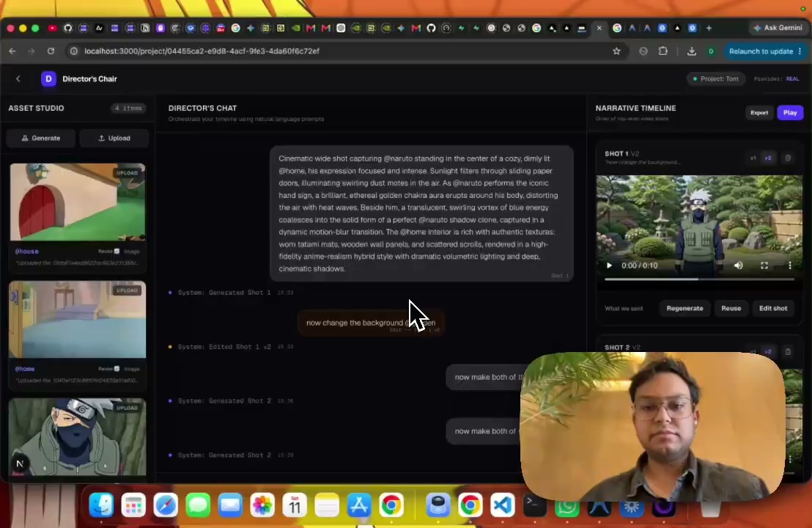The height and width of the screenshot is (528, 812).
Task: Open the Chrome downloads icon
Action: pyautogui.click(x=691, y=51)
